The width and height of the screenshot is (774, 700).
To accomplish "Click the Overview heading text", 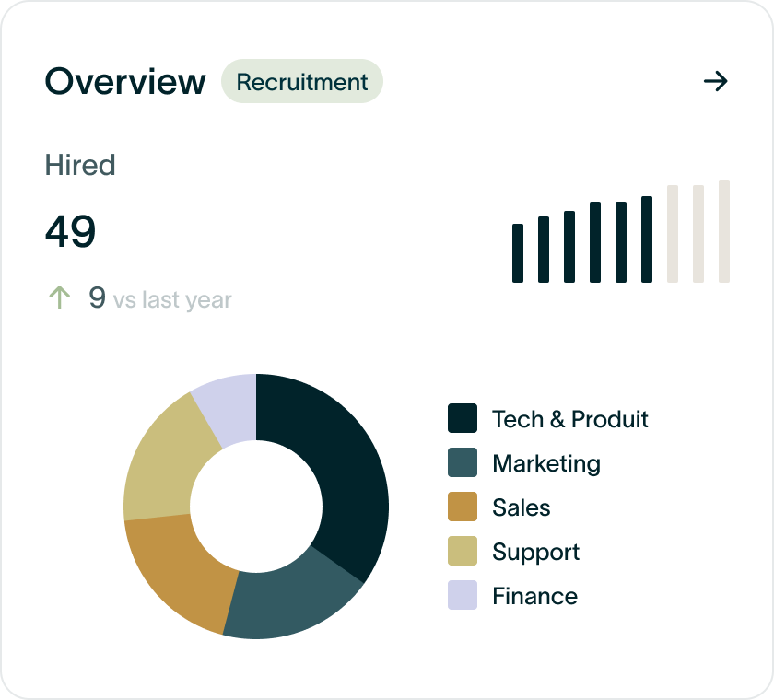I will click(x=125, y=82).
